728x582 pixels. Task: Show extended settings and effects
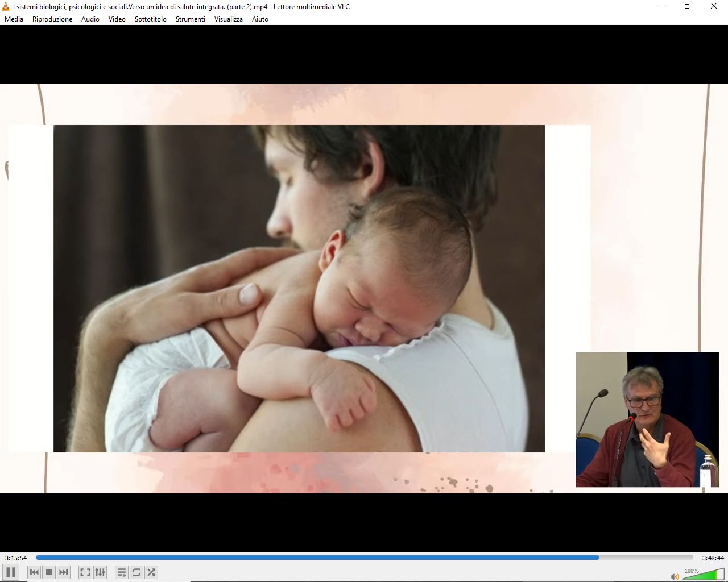[100, 572]
